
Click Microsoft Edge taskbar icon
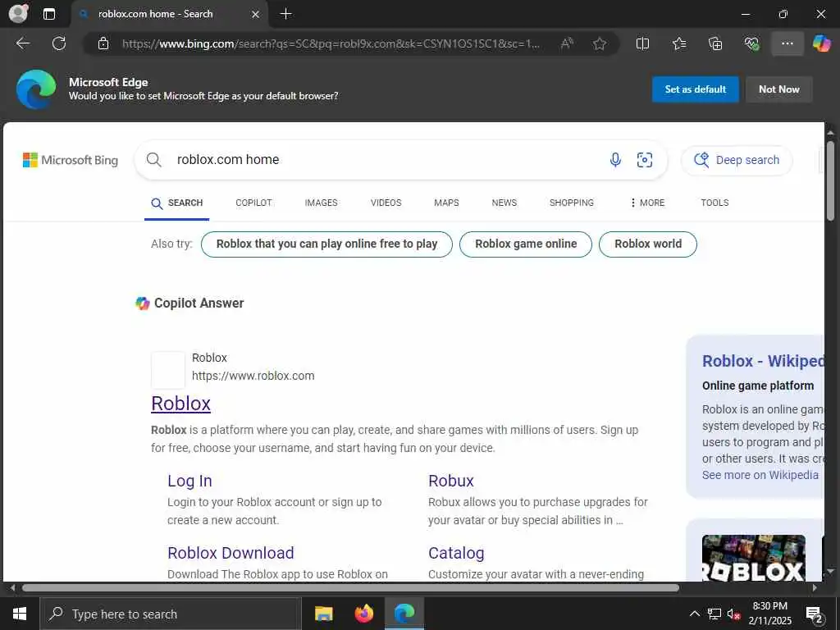pos(404,614)
